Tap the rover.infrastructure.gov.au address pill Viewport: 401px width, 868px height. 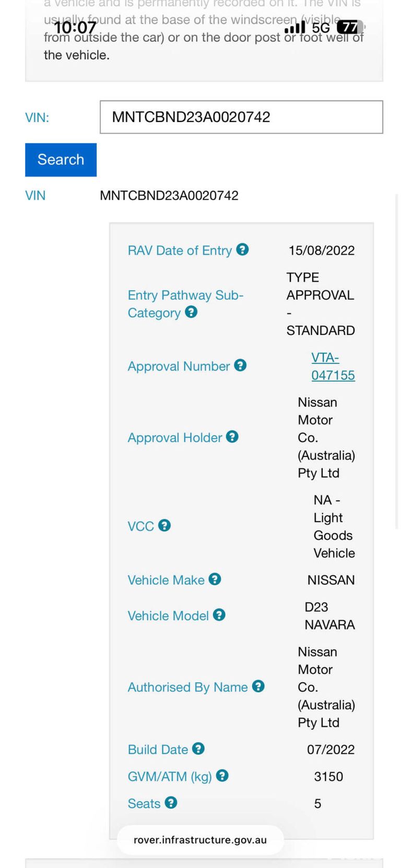click(x=200, y=840)
